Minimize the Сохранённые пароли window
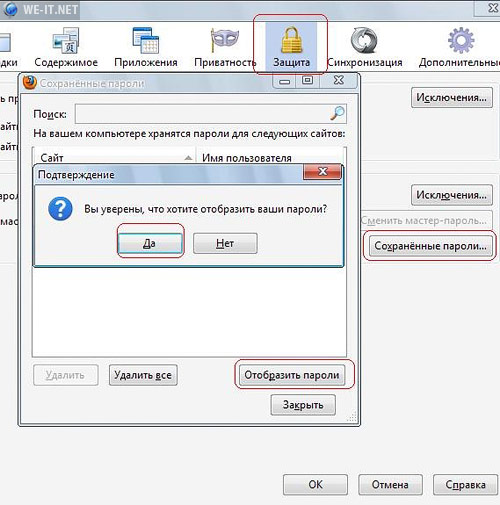Screen dimensions: 500x505 point(284,81)
